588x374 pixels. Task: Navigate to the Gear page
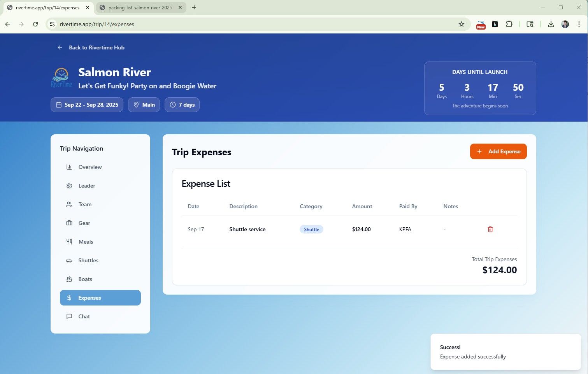(84, 223)
